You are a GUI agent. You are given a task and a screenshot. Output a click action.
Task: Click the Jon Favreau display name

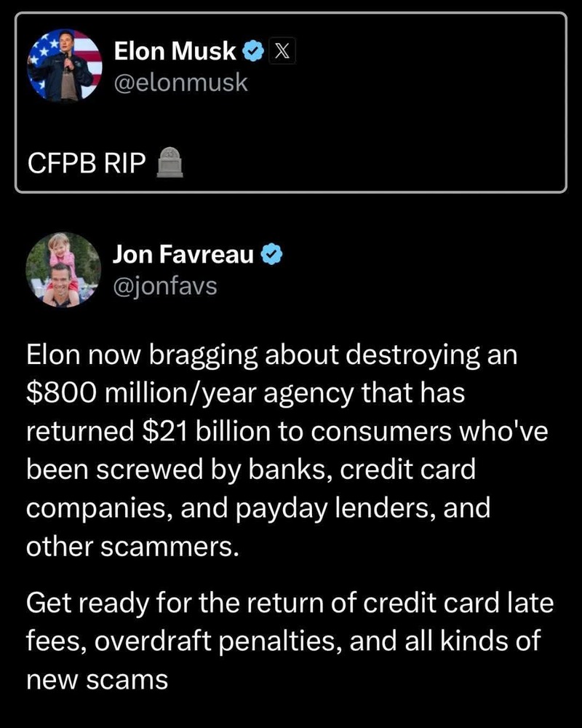click(183, 254)
